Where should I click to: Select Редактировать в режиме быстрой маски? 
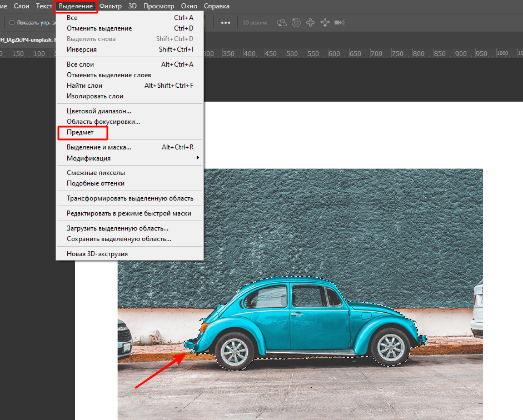click(x=129, y=213)
